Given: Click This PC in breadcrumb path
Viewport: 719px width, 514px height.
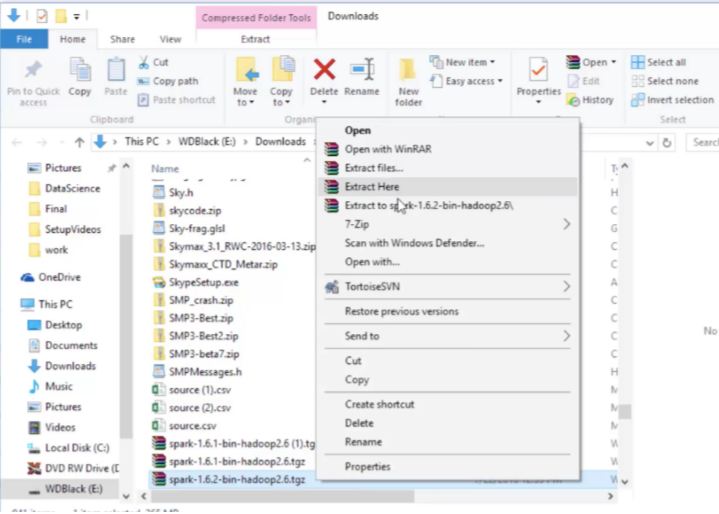Looking at the screenshot, I should (142, 142).
